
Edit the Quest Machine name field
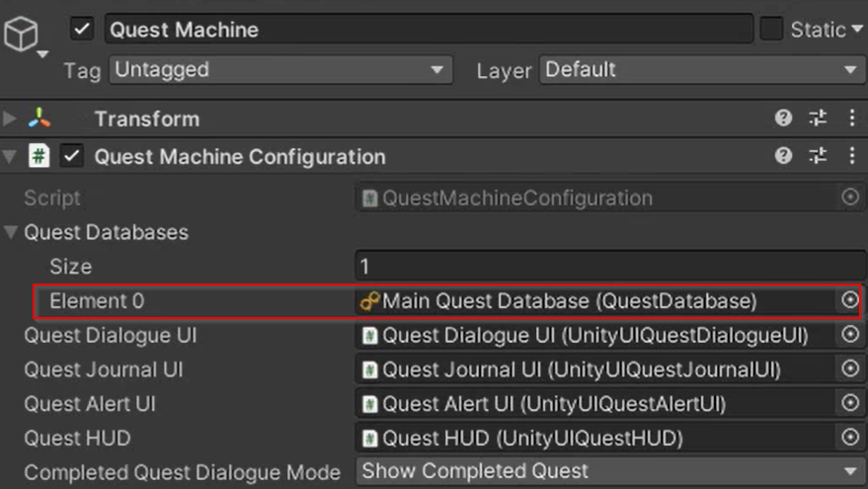pos(429,30)
